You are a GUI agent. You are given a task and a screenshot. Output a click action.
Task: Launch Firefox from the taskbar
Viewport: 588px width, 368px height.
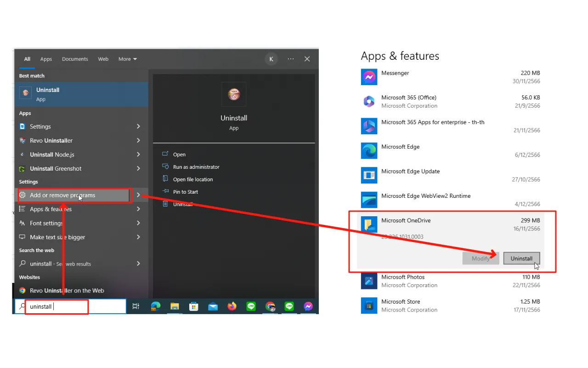pyautogui.click(x=232, y=306)
